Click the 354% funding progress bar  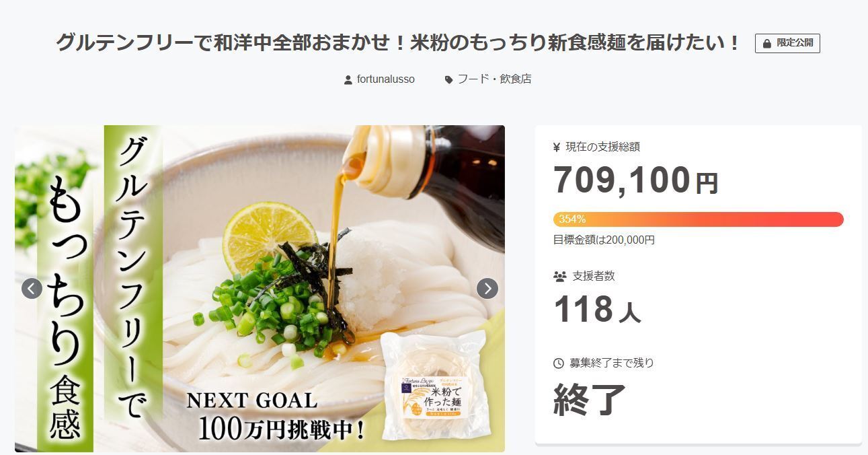pyautogui.click(x=698, y=219)
